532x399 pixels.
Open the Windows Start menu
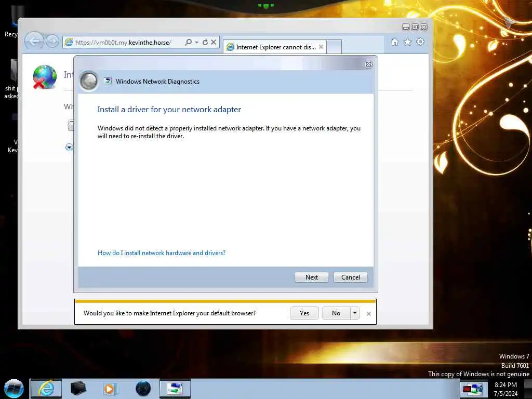pos(14,389)
